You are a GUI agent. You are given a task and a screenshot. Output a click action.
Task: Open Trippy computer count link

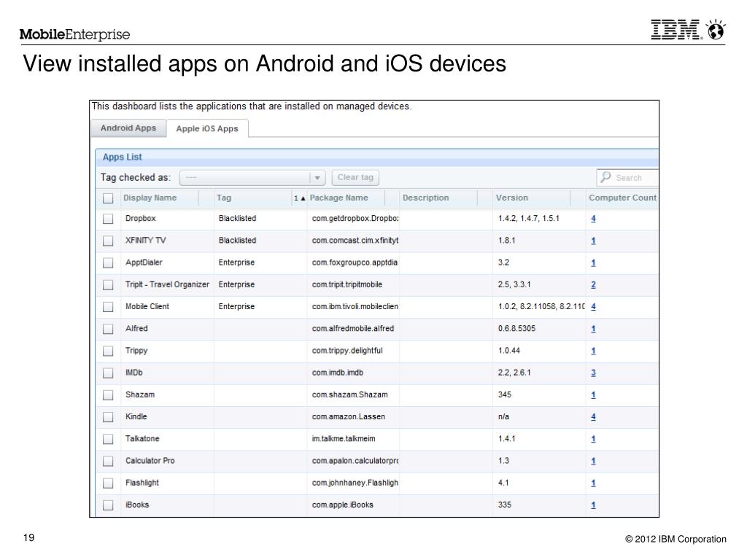(x=593, y=351)
